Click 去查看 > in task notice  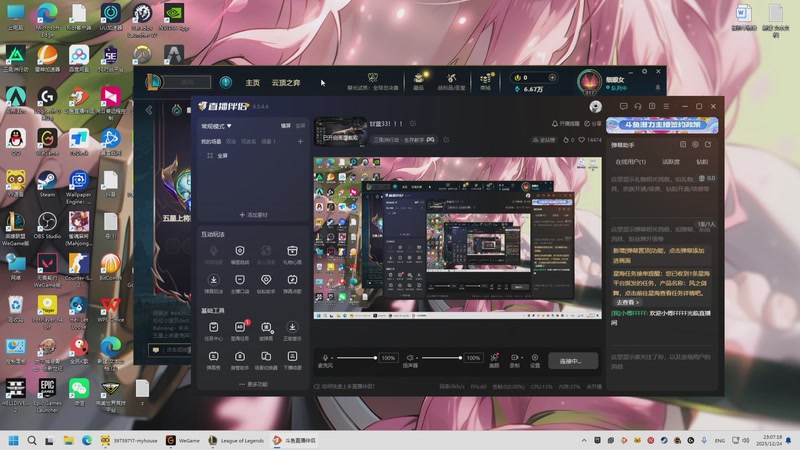click(x=627, y=303)
